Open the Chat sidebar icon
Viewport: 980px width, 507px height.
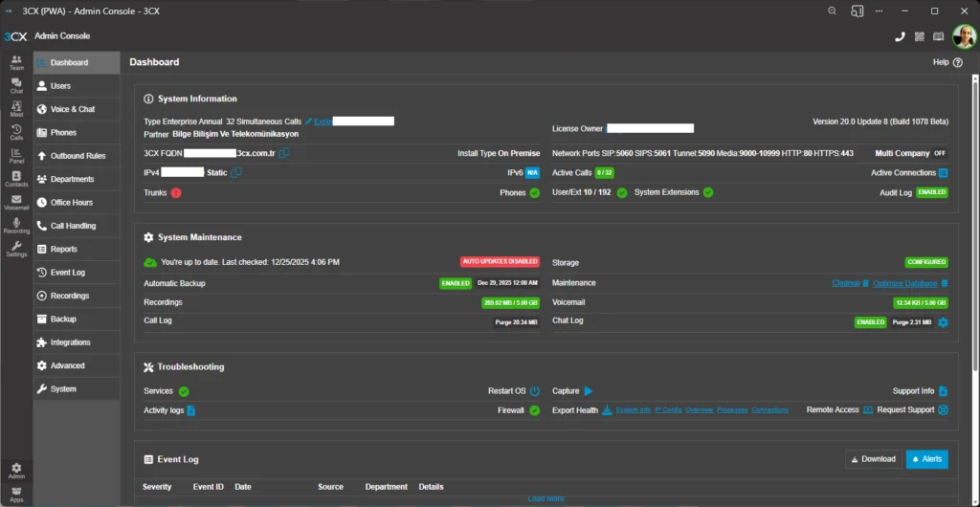point(16,86)
